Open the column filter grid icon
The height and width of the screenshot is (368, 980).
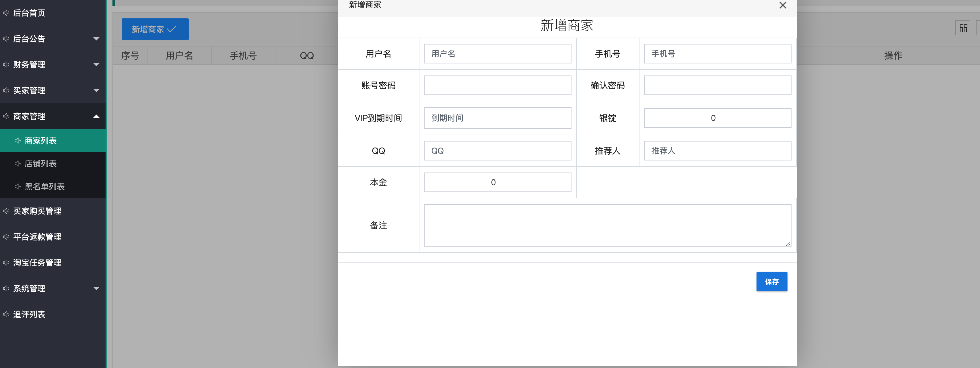click(963, 28)
